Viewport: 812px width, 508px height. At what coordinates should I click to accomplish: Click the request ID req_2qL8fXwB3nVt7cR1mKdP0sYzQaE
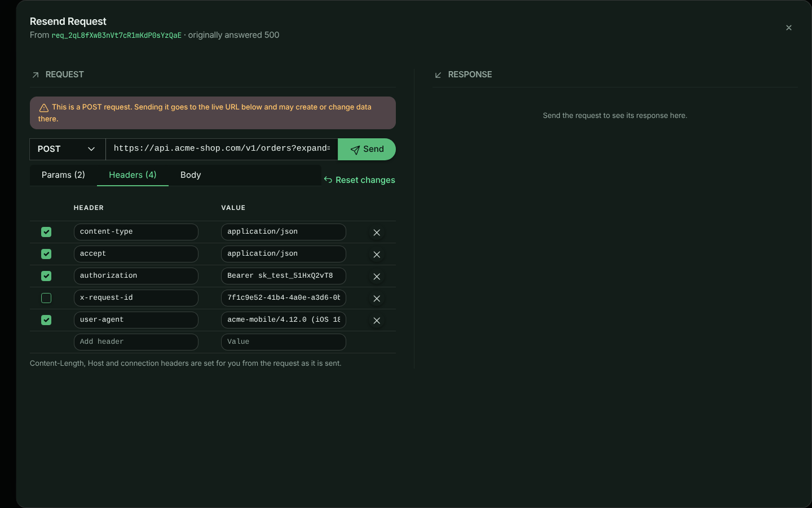tap(117, 36)
